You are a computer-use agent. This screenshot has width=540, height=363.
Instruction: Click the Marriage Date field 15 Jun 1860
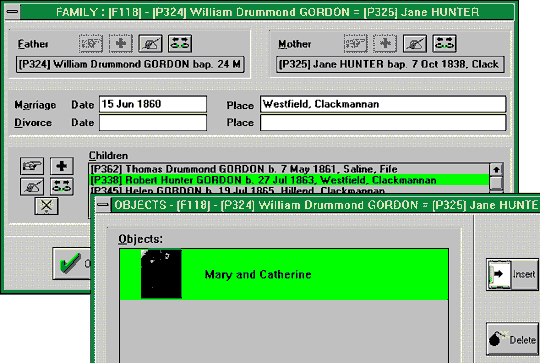pos(153,104)
